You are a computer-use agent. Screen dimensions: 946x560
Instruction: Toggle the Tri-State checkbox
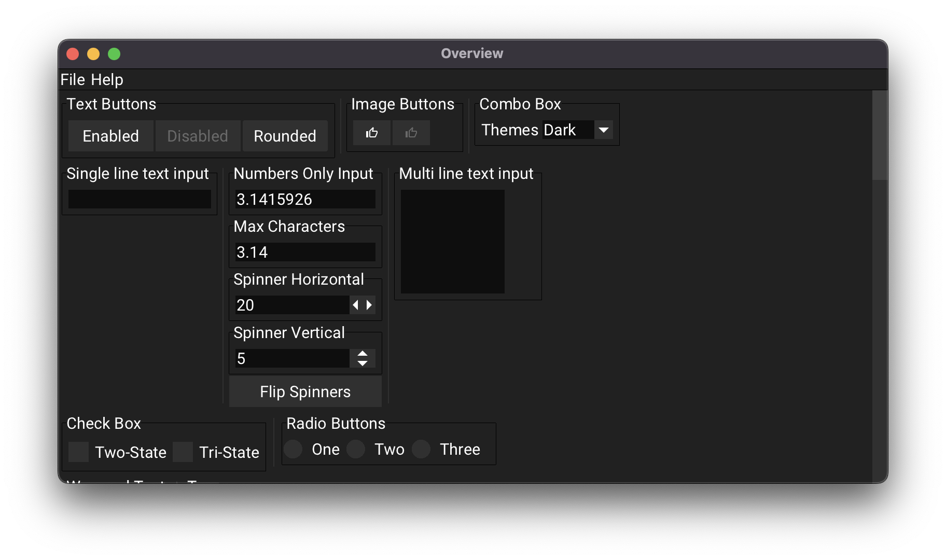pyautogui.click(x=183, y=452)
